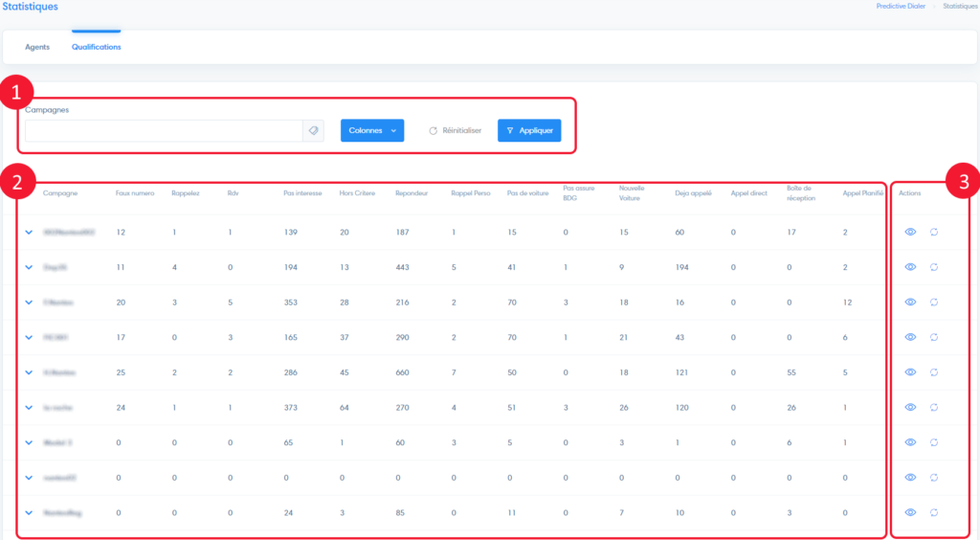This screenshot has width=980, height=540.
Task: Click Réinitialiser to reset filters
Action: (x=455, y=131)
